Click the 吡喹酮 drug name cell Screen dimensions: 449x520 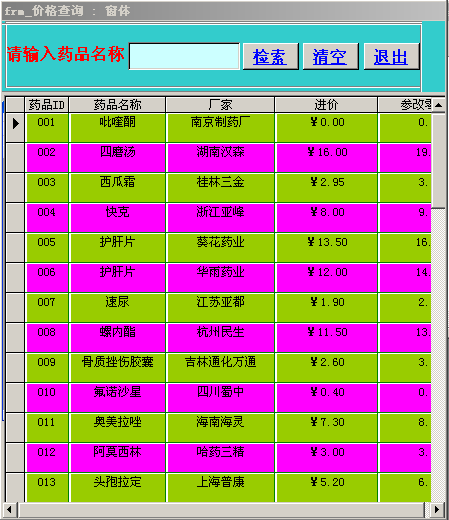[118, 128]
